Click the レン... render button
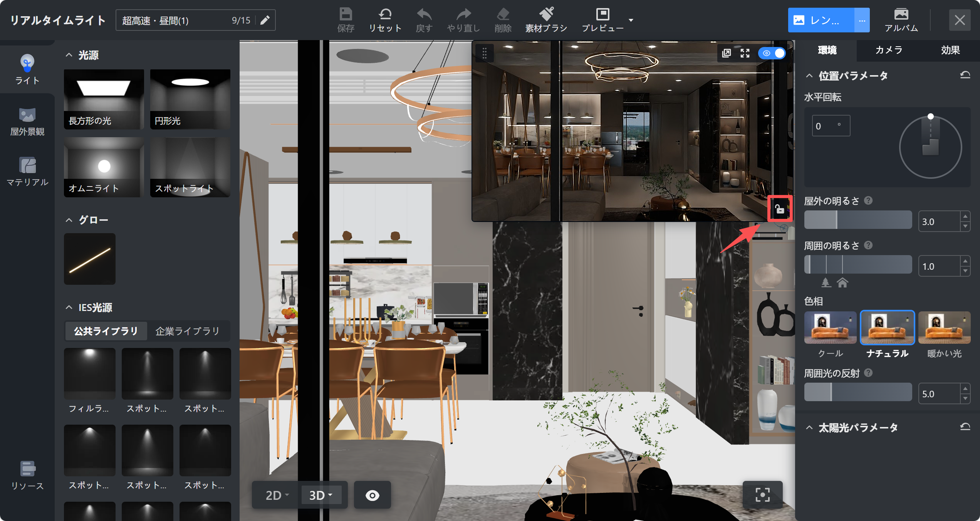 821,20
